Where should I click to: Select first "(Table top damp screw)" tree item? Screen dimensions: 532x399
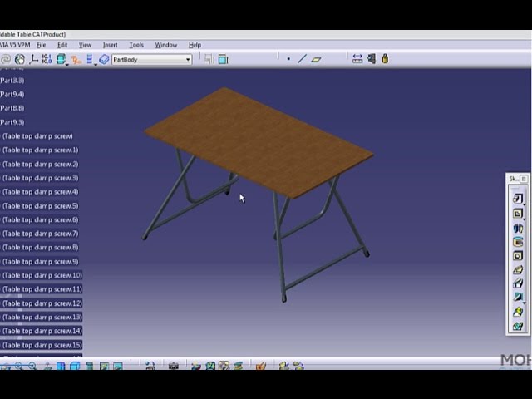coord(37,136)
